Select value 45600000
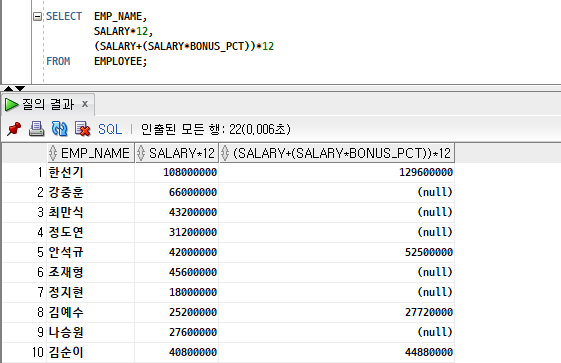The width and height of the screenshot is (561, 363). [177, 273]
